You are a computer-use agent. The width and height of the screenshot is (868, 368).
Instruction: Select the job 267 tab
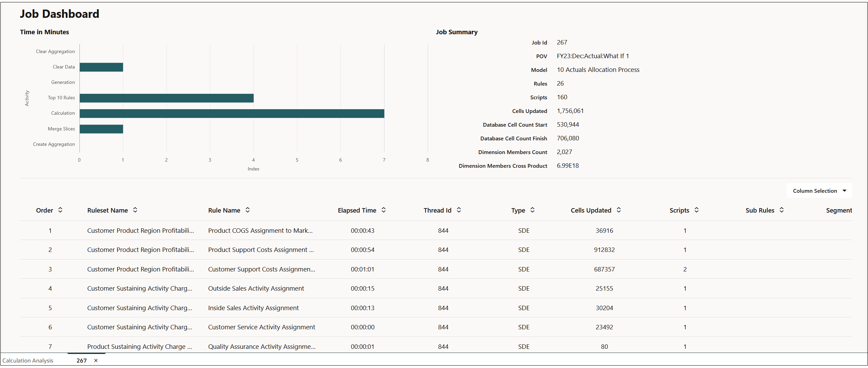(81, 360)
